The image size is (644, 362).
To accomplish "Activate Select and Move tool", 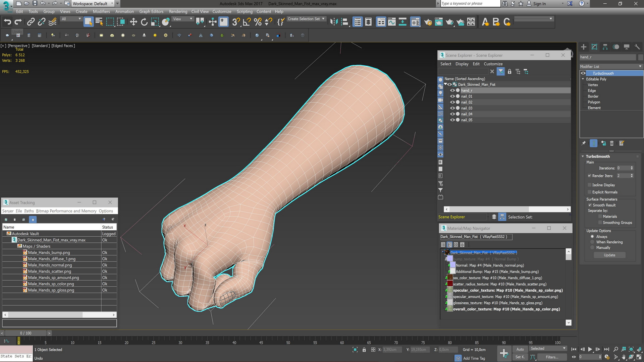I will (133, 22).
